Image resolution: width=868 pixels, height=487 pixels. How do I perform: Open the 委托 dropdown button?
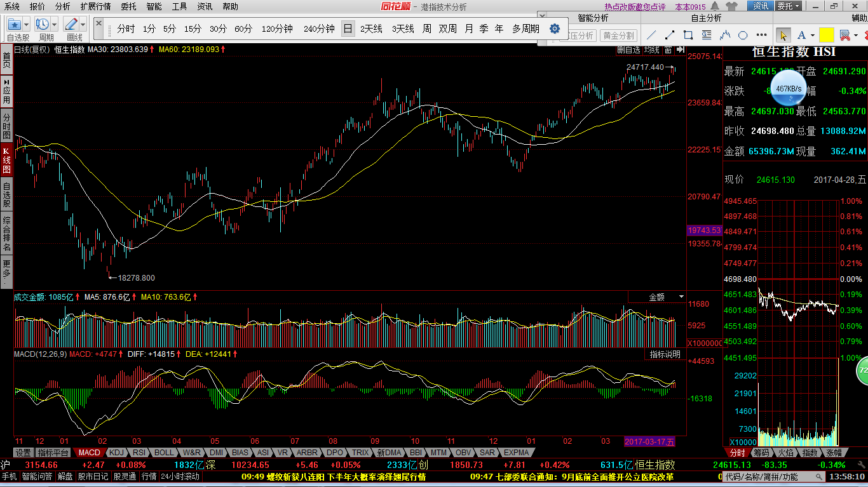(x=789, y=6)
